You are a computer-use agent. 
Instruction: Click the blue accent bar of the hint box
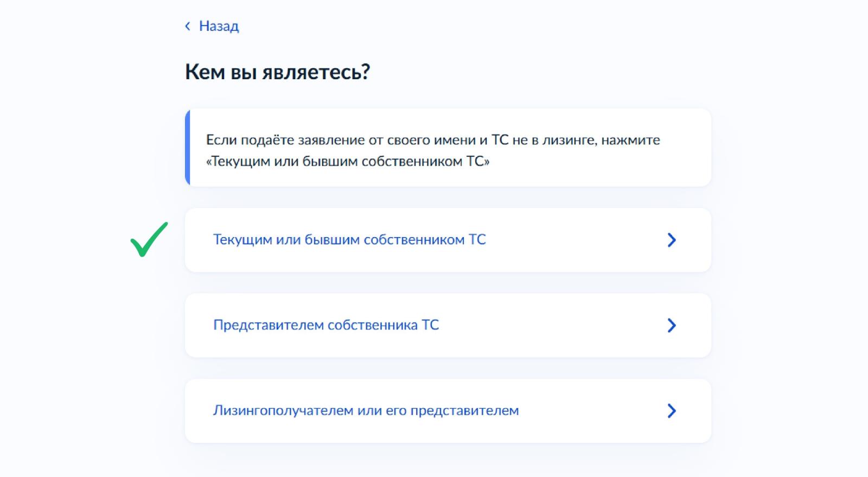tap(188, 148)
